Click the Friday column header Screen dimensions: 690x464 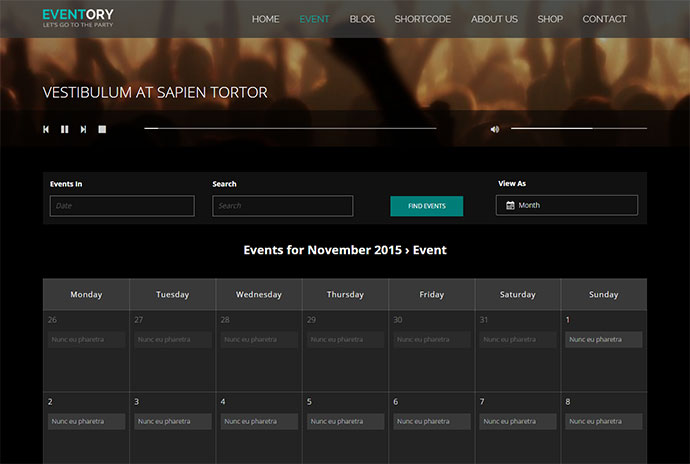pos(432,294)
